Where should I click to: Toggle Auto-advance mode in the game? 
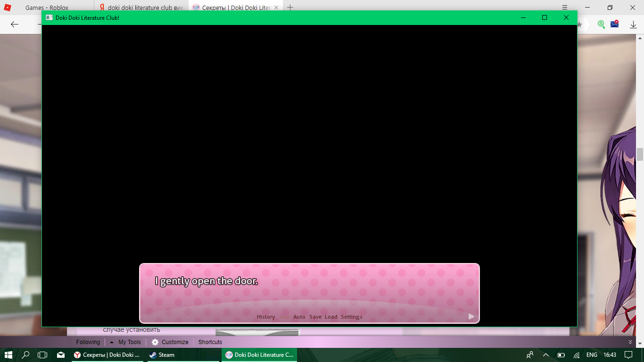point(299,317)
